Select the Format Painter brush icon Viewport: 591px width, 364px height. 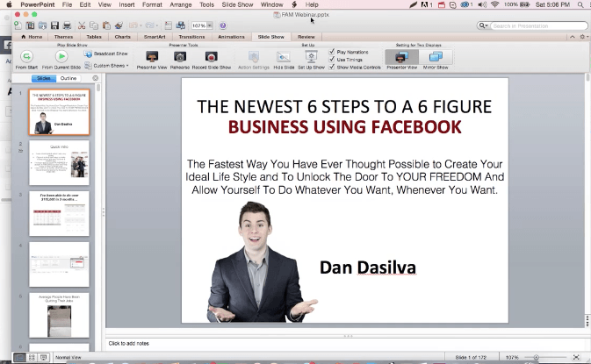(x=119, y=25)
